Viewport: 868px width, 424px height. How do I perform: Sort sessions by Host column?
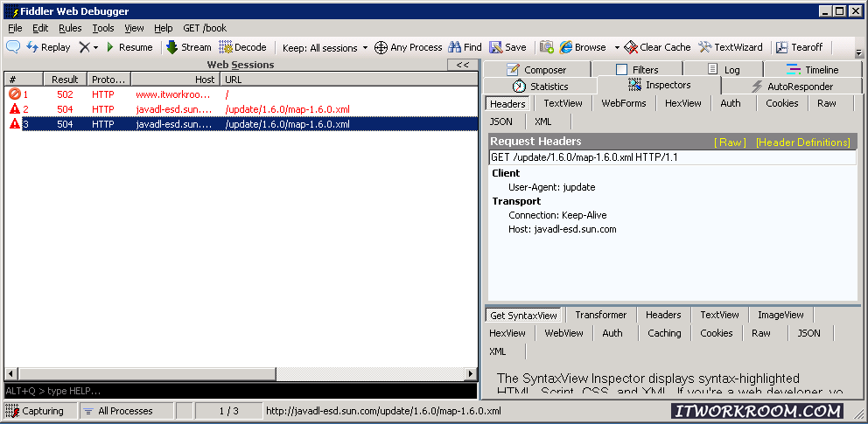176,79
